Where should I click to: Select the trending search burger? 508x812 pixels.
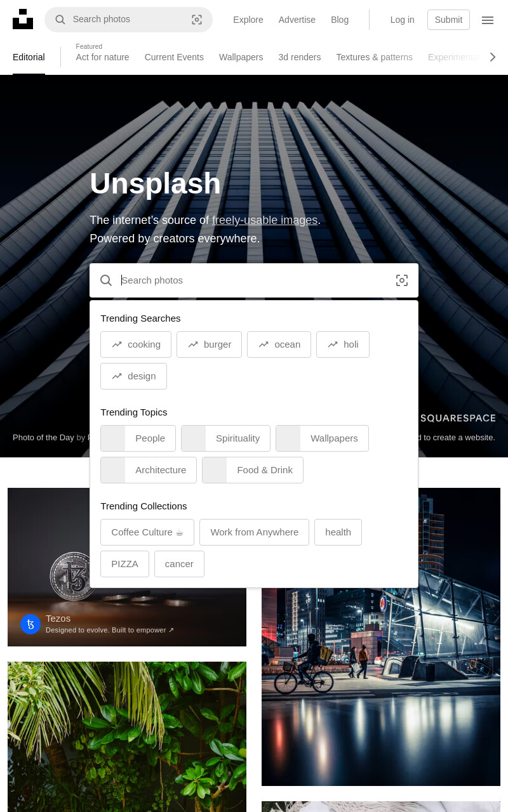coord(209,344)
